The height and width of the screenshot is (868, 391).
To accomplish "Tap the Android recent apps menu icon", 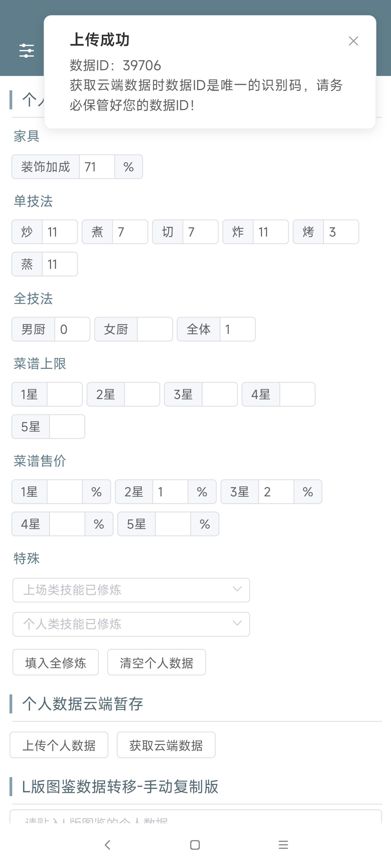I will [x=283, y=844].
